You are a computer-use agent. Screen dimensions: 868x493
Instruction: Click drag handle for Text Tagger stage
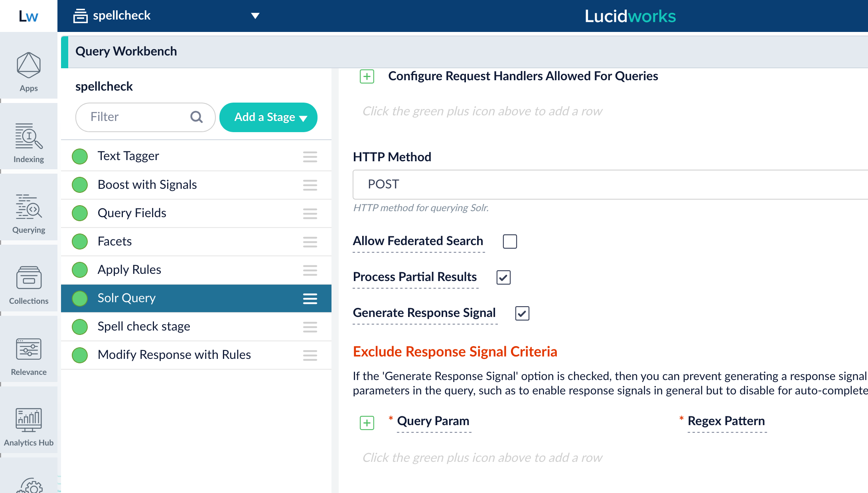310,157
